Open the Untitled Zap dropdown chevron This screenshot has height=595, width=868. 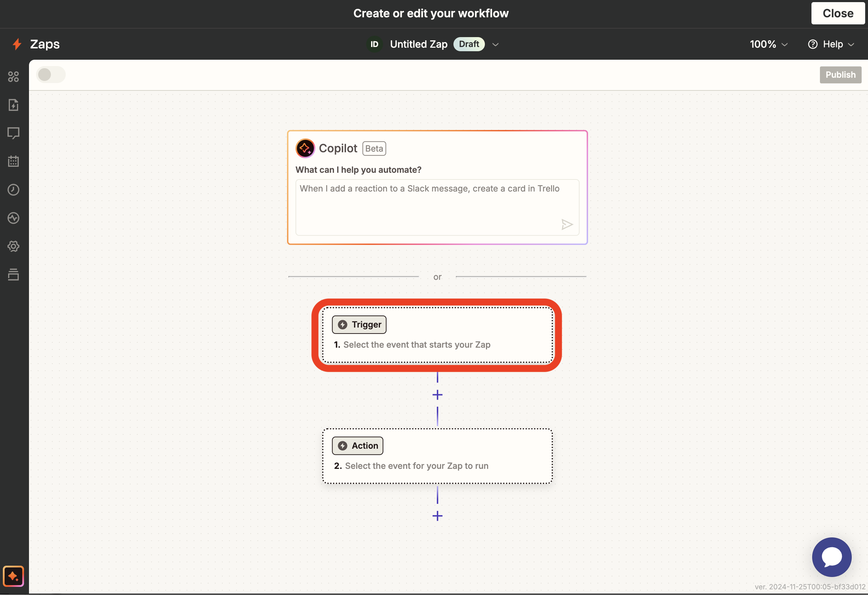click(x=495, y=45)
